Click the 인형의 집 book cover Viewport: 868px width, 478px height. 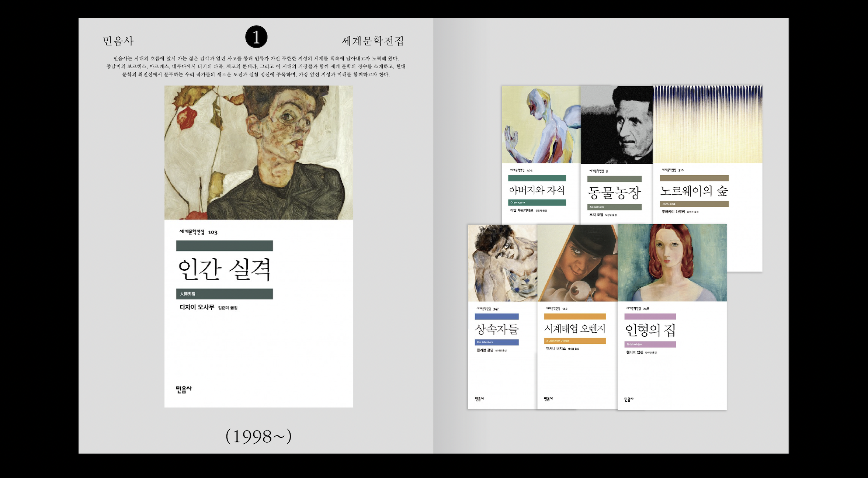672,317
